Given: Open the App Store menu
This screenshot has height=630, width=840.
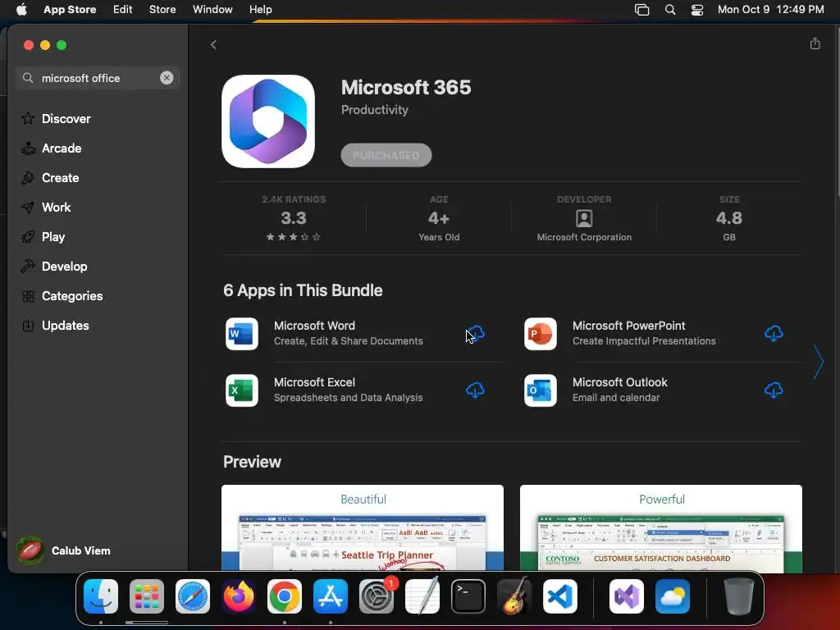Looking at the screenshot, I should pos(70,9).
